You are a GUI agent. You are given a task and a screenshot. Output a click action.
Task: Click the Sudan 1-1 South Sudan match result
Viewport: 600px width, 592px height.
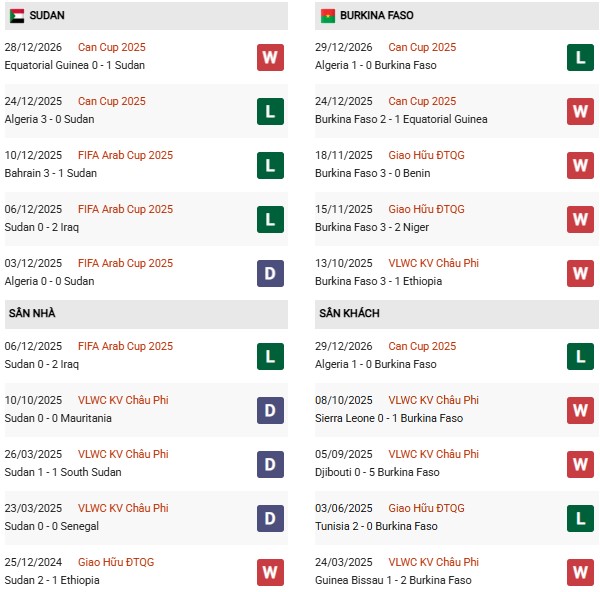pos(63,472)
